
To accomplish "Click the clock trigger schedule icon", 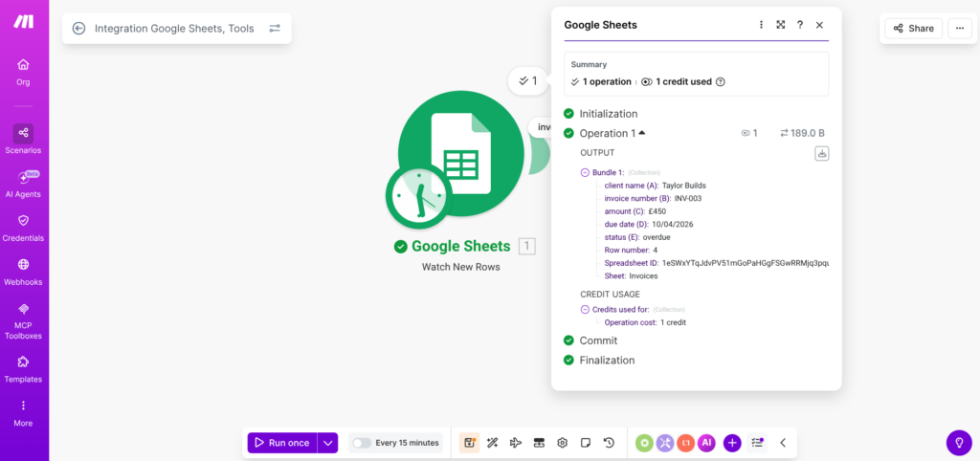I will tap(418, 197).
